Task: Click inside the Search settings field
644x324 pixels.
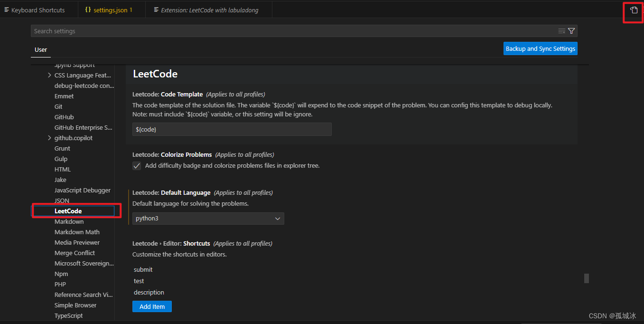Action: [x=285, y=30]
